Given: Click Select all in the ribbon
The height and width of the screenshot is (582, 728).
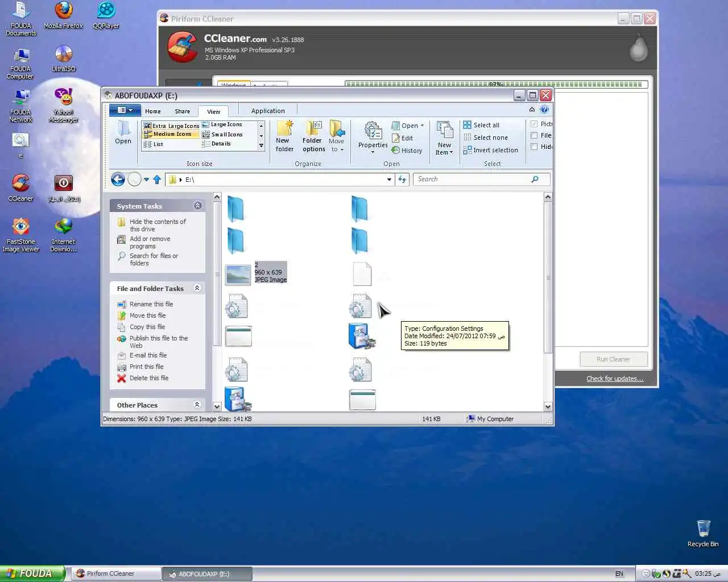Looking at the screenshot, I should coord(481,125).
